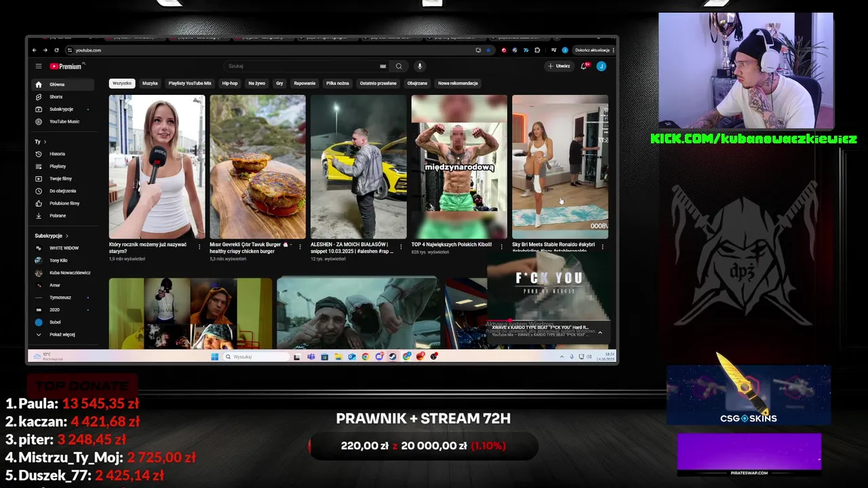Click the Windows taskbar Wyszukaj search box
The image size is (868, 488).
pos(256,357)
